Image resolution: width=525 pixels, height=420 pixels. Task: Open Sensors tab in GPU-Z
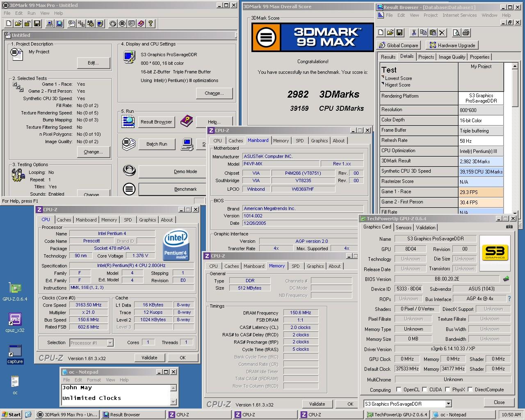click(404, 228)
